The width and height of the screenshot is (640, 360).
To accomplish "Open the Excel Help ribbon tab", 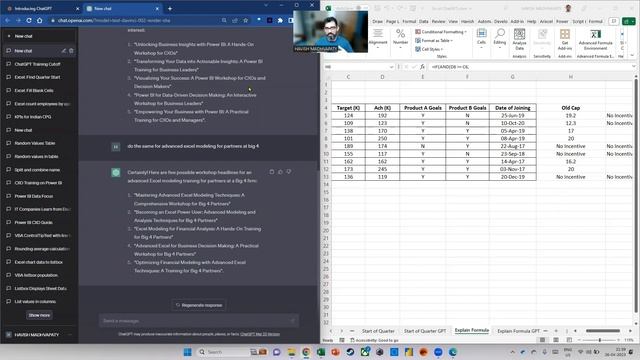I will click(531, 21).
